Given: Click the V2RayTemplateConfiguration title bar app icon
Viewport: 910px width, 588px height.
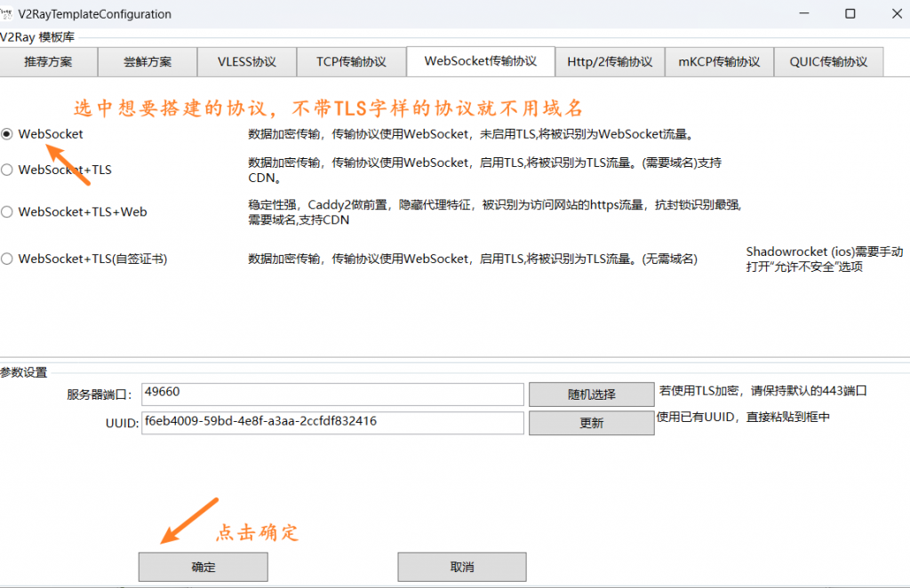Looking at the screenshot, I should click(x=7, y=14).
